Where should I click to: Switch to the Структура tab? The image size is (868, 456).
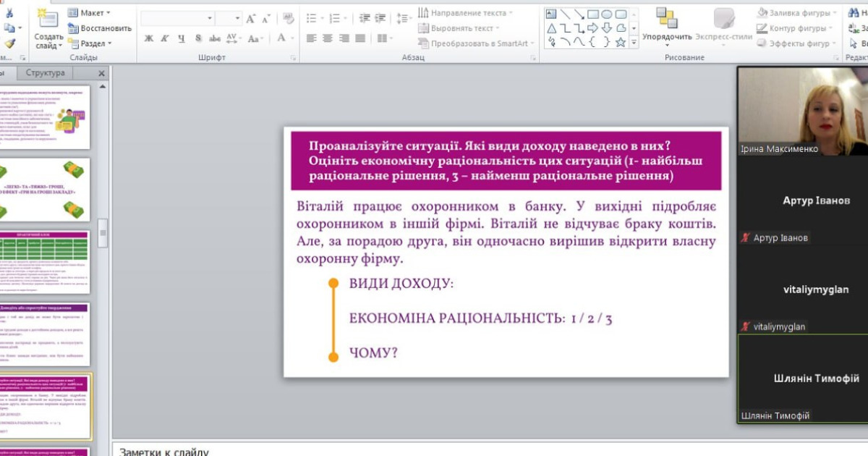(45, 73)
